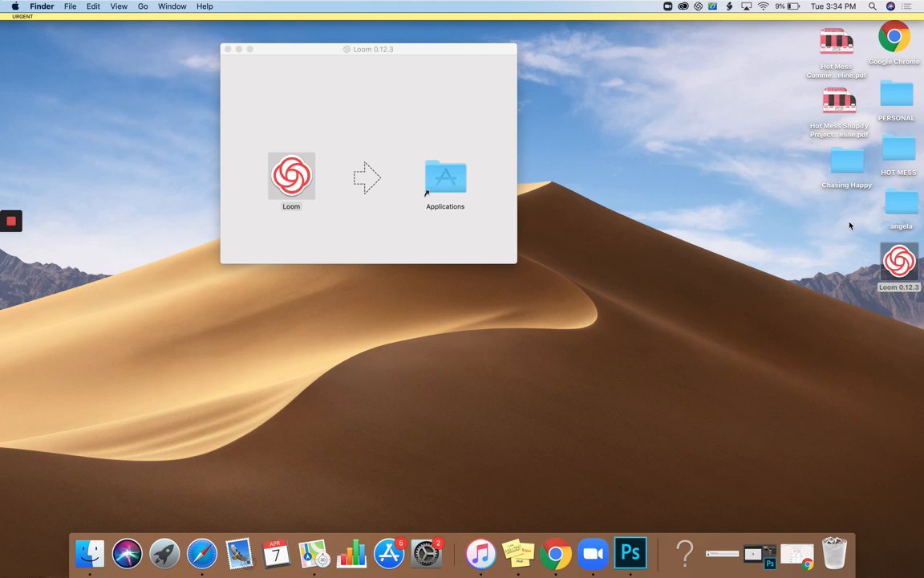Open Stickies notes in the Dock
The width and height of the screenshot is (924, 578).
(518, 554)
